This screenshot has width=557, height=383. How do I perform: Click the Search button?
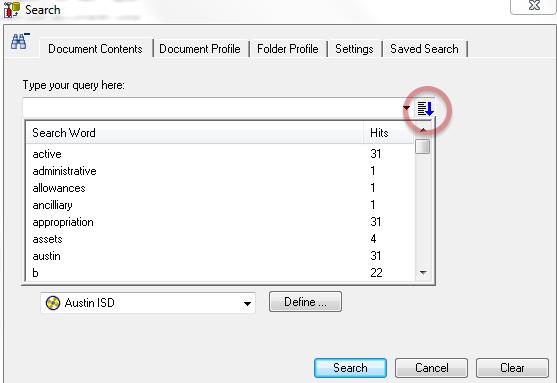pyautogui.click(x=350, y=368)
